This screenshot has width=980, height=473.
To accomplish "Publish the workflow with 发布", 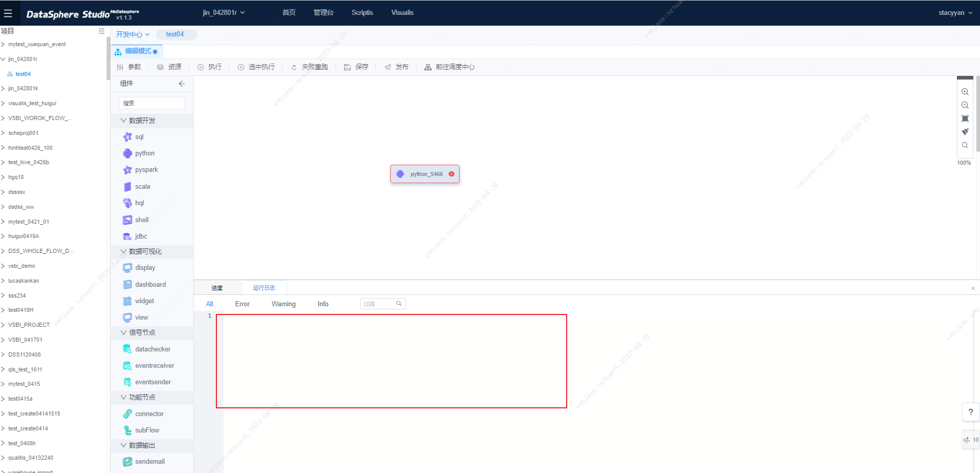I will [x=396, y=67].
